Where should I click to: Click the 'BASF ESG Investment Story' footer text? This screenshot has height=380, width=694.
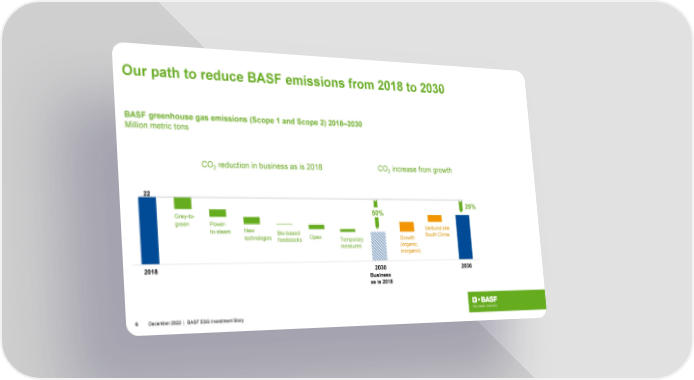coord(215,322)
